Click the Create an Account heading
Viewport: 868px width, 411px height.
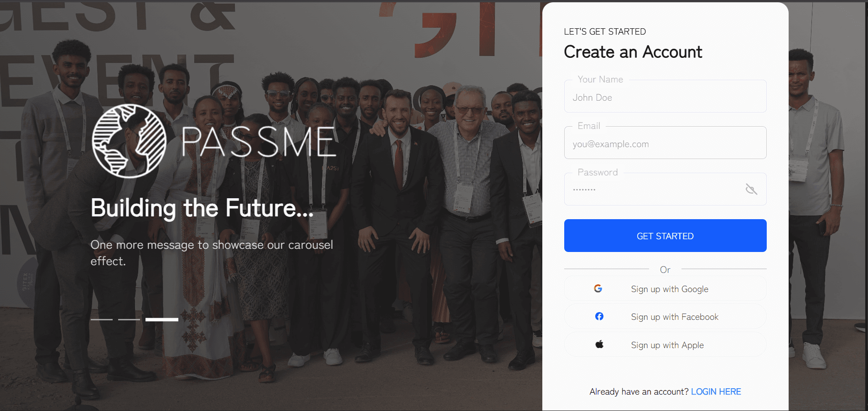(x=633, y=52)
